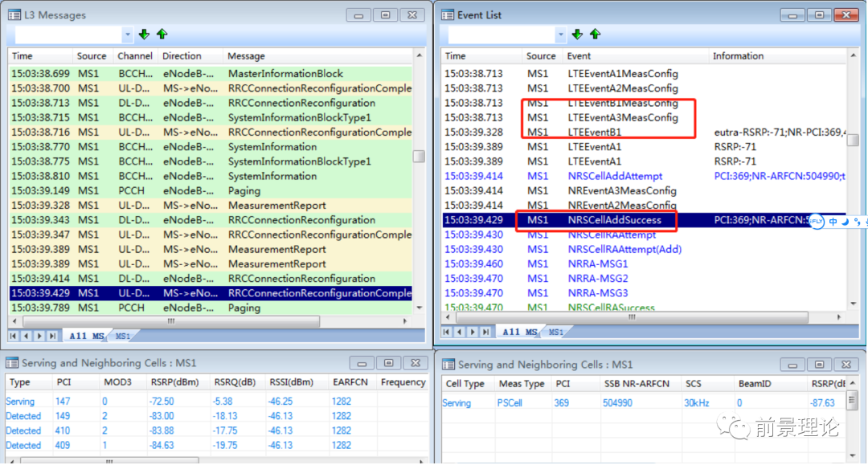Click the Serving cell row with PCI 147
This screenshot has width=868, height=465.
(x=216, y=401)
